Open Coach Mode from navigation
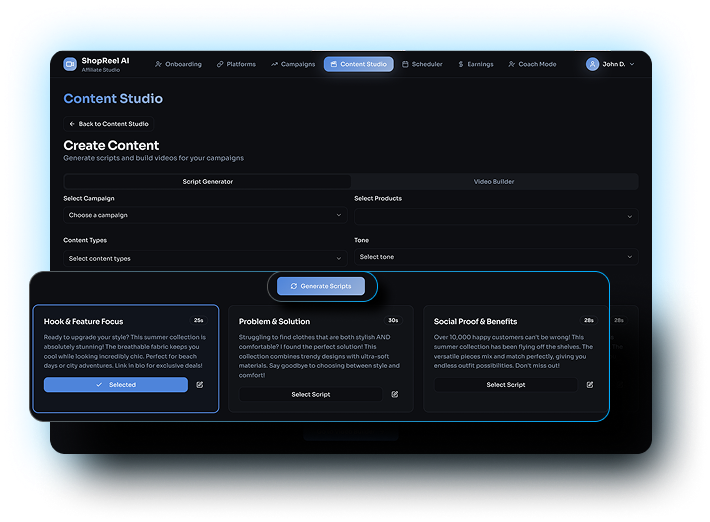Image resolution: width=710 pixels, height=522 pixels. pyautogui.click(x=532, y=64)
